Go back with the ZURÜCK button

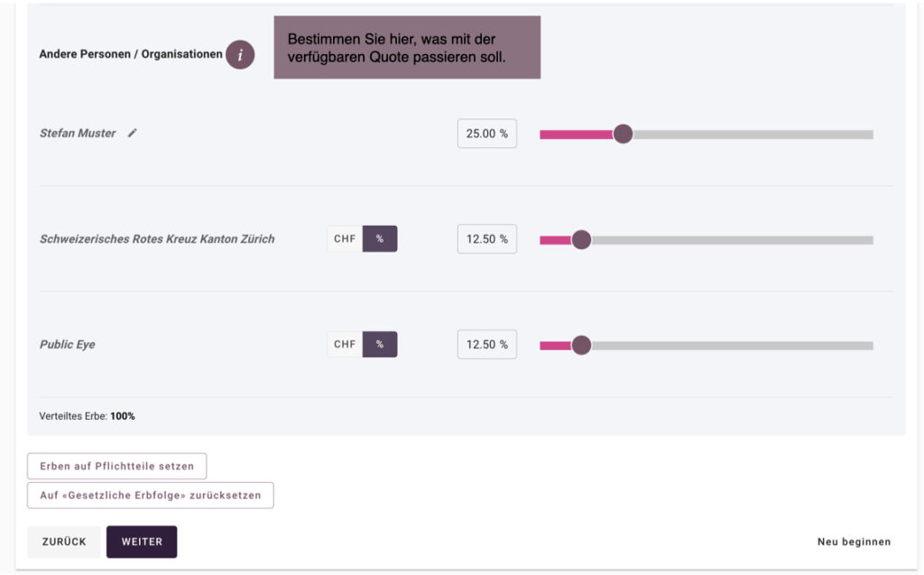(64, 543)
